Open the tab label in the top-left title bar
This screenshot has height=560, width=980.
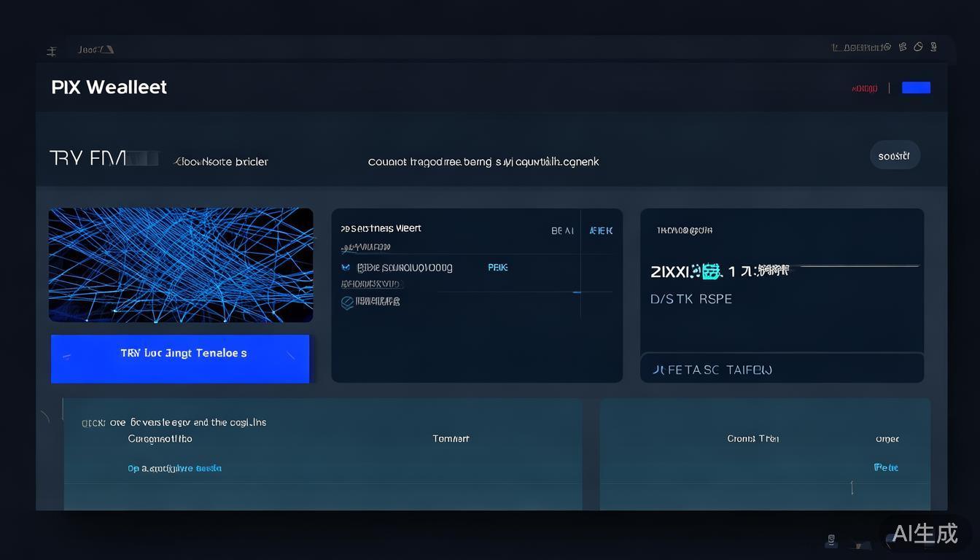95,50
